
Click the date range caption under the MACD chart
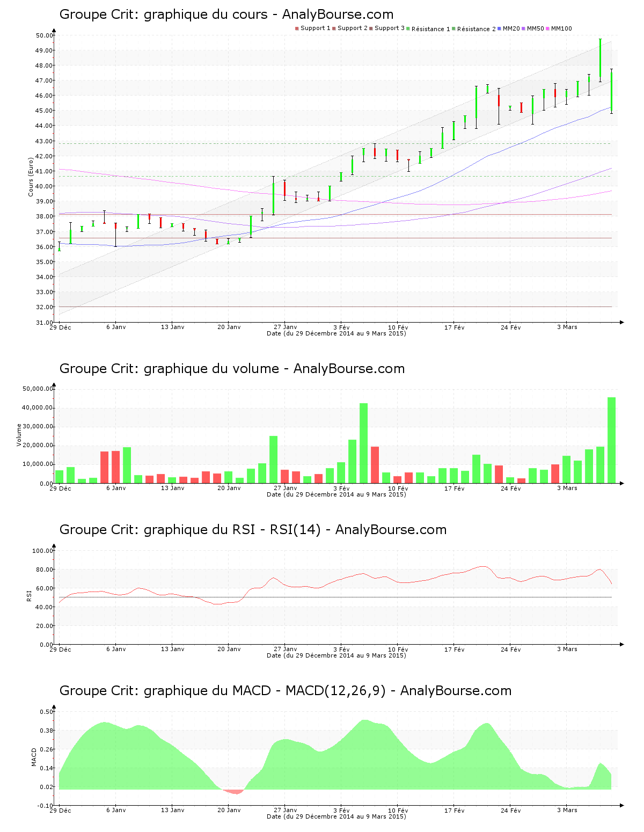click(x=336, y=816)
